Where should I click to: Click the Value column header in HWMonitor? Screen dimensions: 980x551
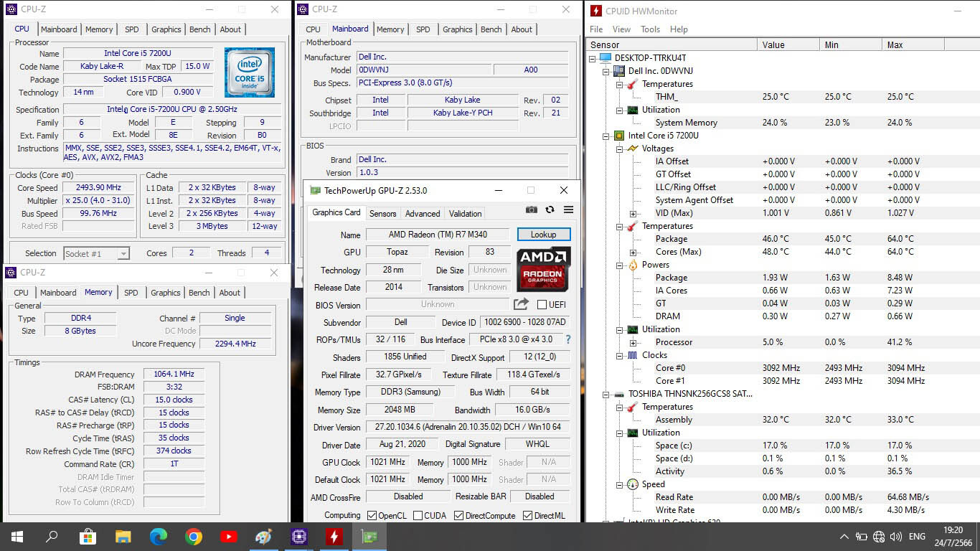[x=788, y=44]
